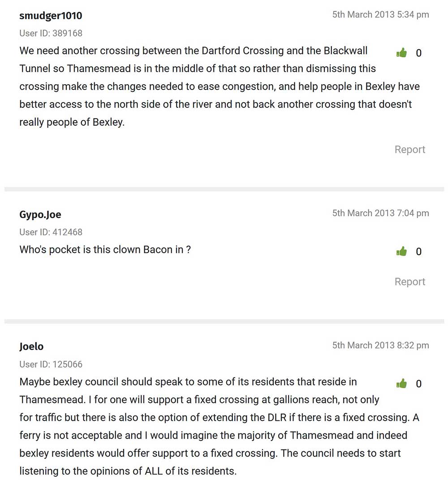
Task: Click thumbs-up on Gypo.Joe's comment
Action: pos(401,252)
